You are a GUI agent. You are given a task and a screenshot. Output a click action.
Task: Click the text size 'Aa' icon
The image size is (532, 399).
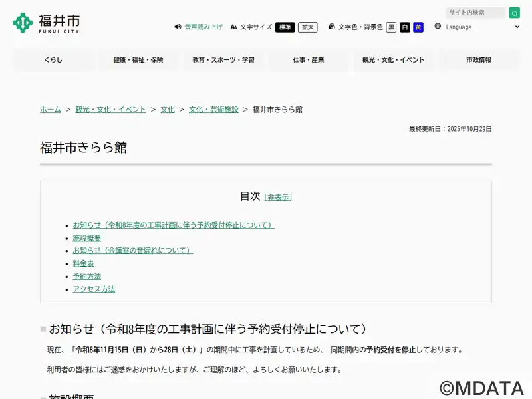pos(234,27)
